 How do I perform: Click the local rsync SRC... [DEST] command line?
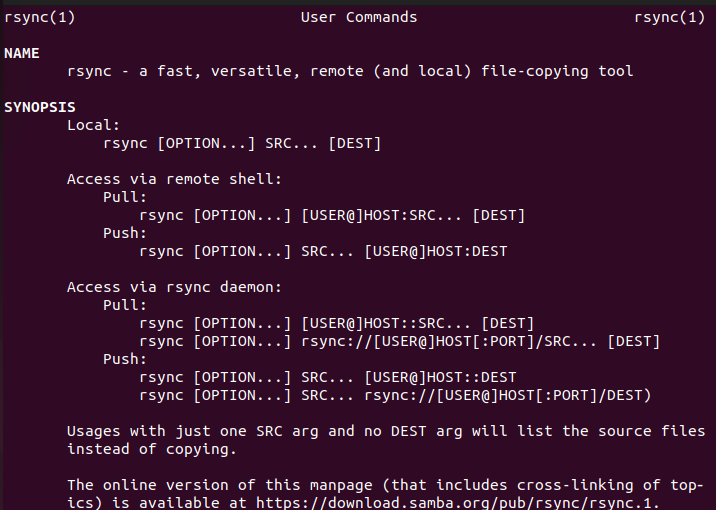point(242,143)
